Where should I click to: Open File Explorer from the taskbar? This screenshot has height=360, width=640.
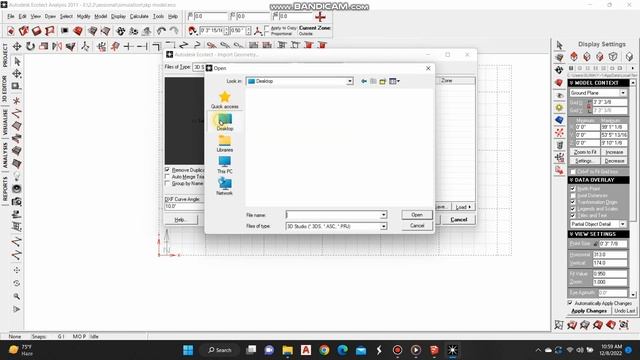[287, 350]
